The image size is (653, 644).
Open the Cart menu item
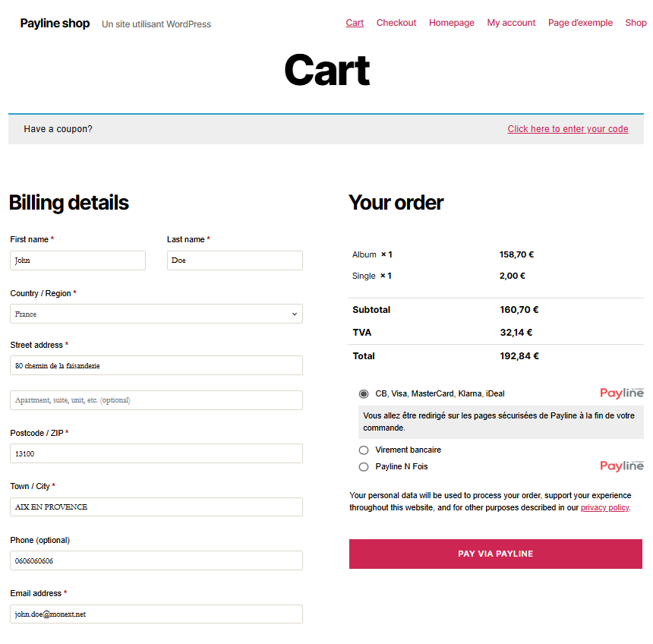click(355, 23)
